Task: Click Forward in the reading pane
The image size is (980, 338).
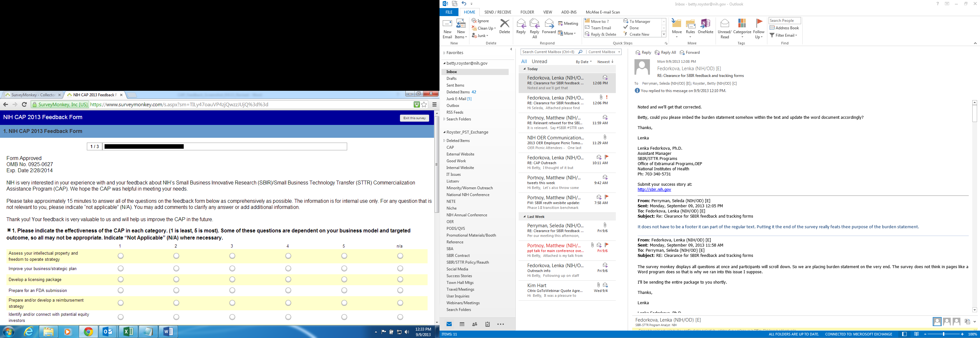Action: click(689, 52)
